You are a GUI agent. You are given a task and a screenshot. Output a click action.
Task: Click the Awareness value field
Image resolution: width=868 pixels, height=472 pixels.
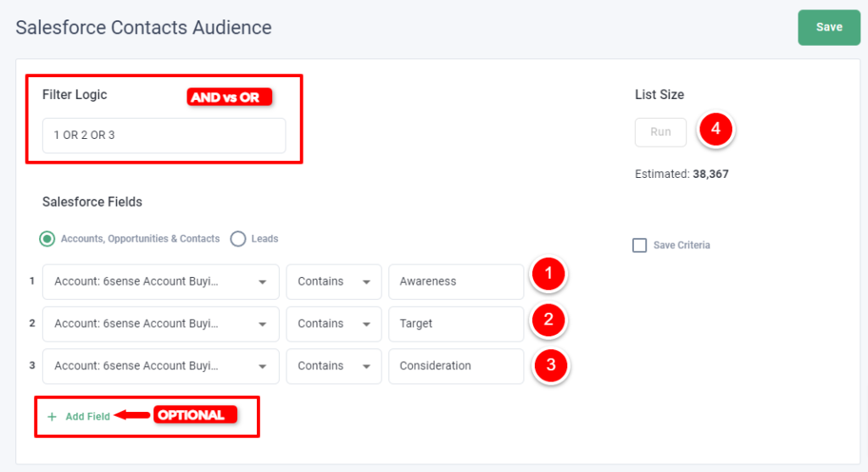click(456, 281)
